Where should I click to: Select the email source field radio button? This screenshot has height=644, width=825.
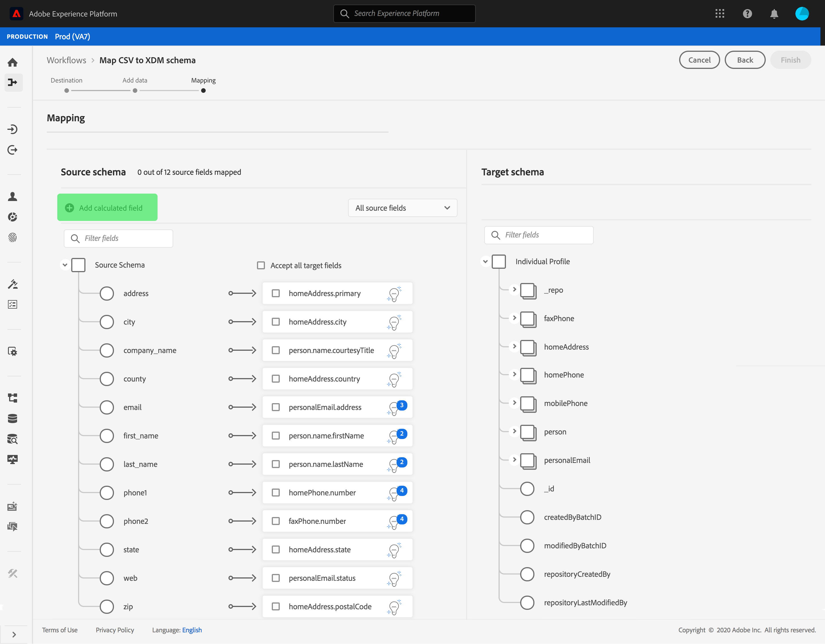pyautogui.click(x=107, y=407)
